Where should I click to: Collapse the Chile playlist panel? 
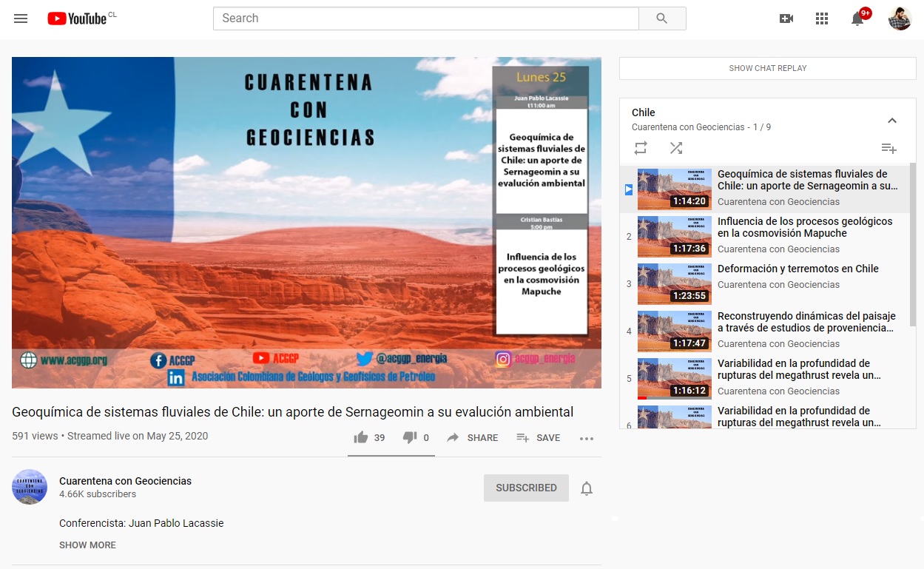click(x=892, y=121)
